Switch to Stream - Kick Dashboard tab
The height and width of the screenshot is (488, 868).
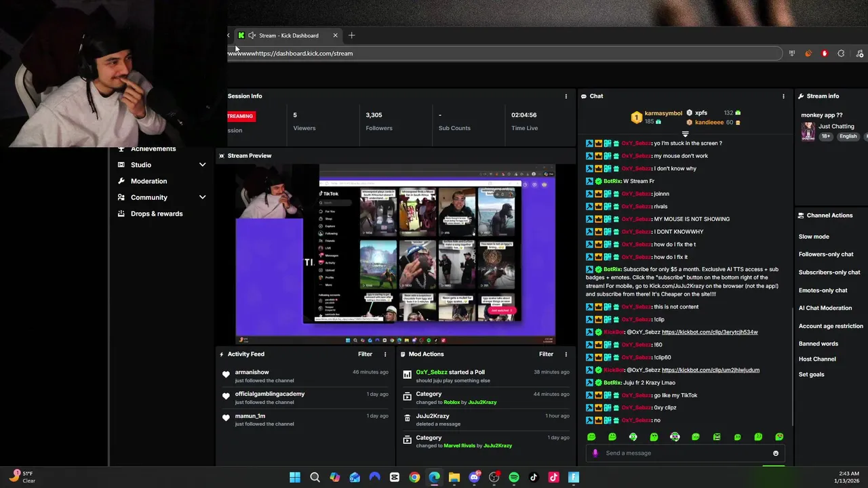click(x=288, y=35)
